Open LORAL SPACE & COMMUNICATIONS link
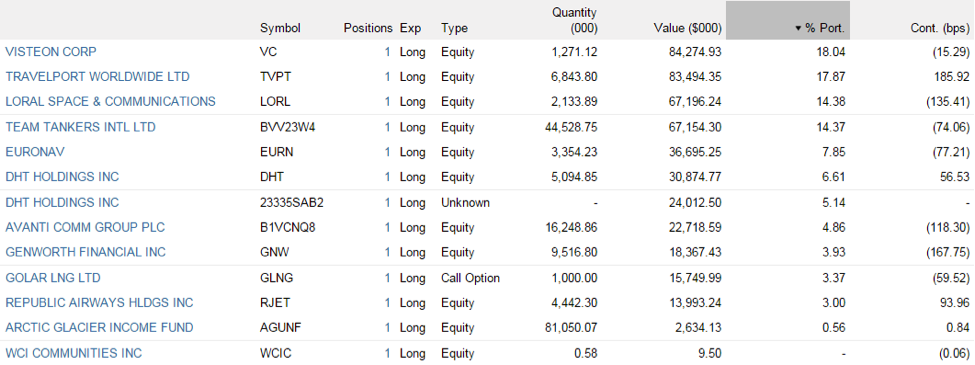The image size is (975, 365). coord(110,101)
